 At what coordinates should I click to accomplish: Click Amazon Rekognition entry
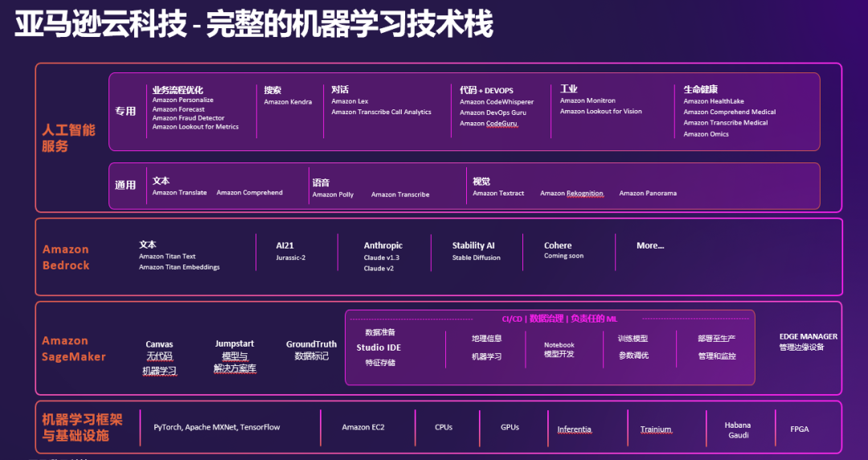point(571,194)
